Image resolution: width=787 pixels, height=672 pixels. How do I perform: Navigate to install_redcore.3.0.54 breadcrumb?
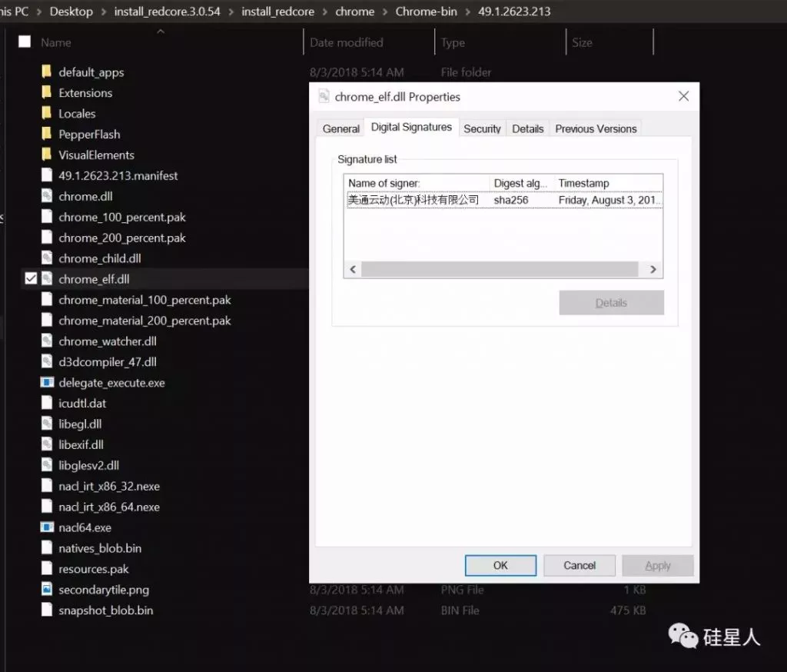pos(167,12)
